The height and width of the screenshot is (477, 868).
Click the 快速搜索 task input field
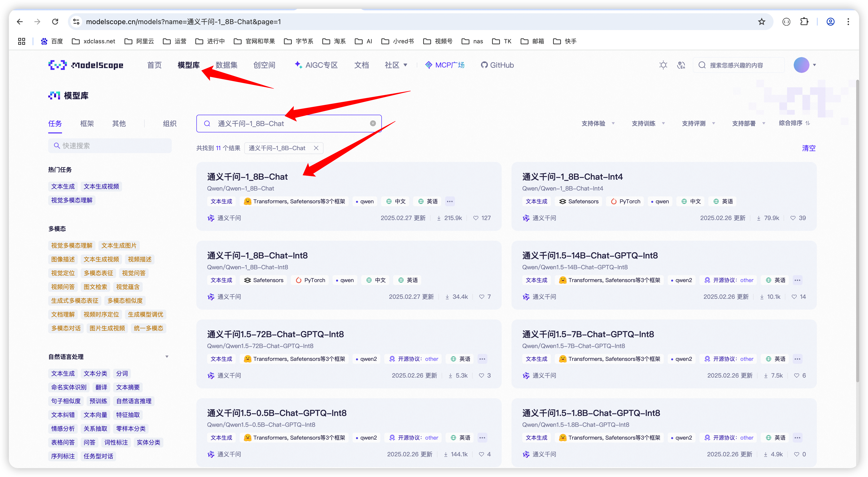[x=110, y=146]
